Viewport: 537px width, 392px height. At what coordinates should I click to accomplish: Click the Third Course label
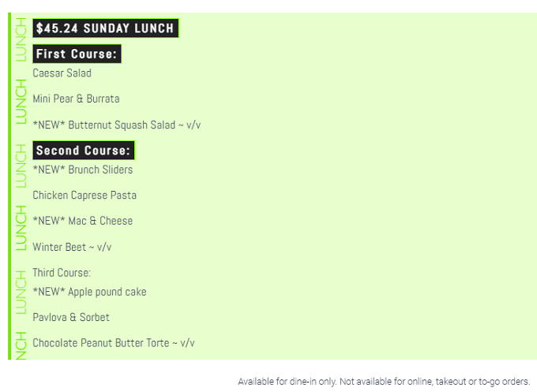point(62,273)
